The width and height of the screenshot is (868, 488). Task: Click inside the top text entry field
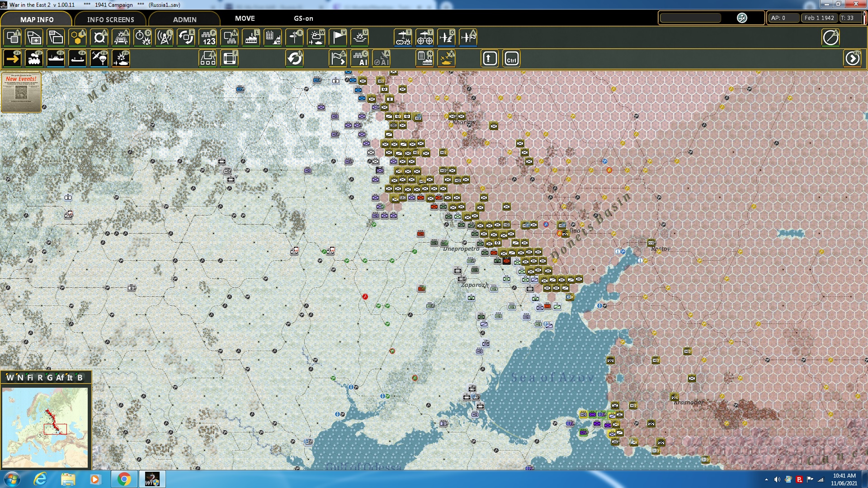coord(690,18)
